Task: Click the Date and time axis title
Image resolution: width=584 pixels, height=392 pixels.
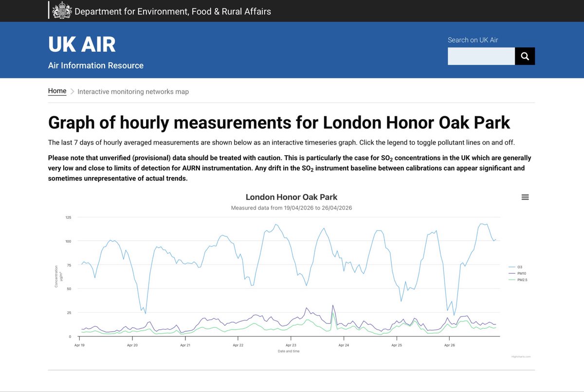Action: tap(289, 351)
